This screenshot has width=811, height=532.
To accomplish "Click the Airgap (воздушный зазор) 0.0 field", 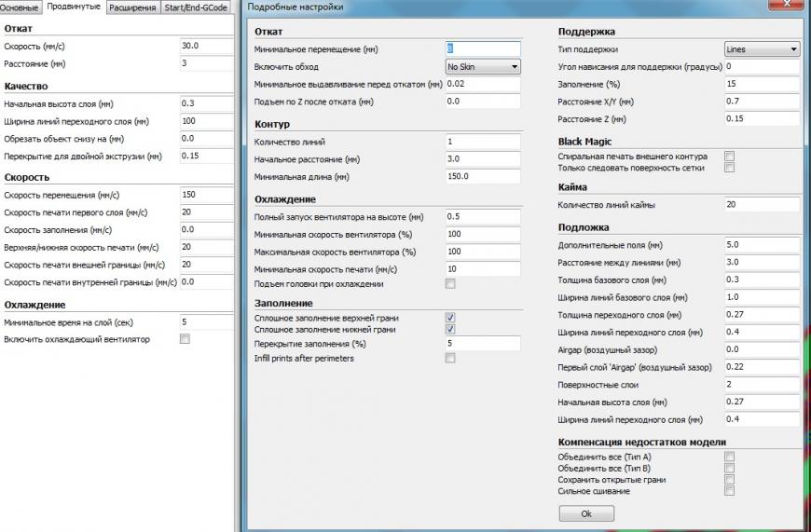I will (762, 349).
